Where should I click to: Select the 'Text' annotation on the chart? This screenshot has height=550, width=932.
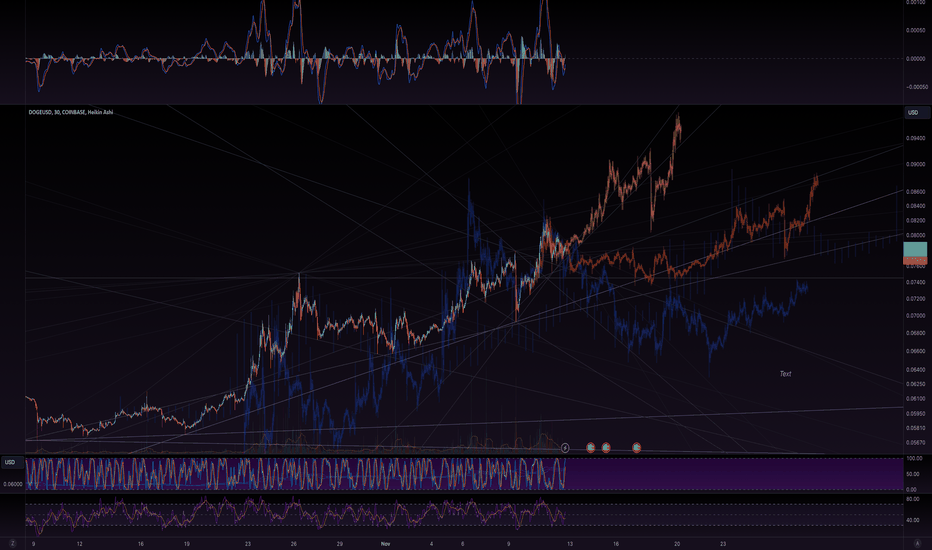click(785, 374)
